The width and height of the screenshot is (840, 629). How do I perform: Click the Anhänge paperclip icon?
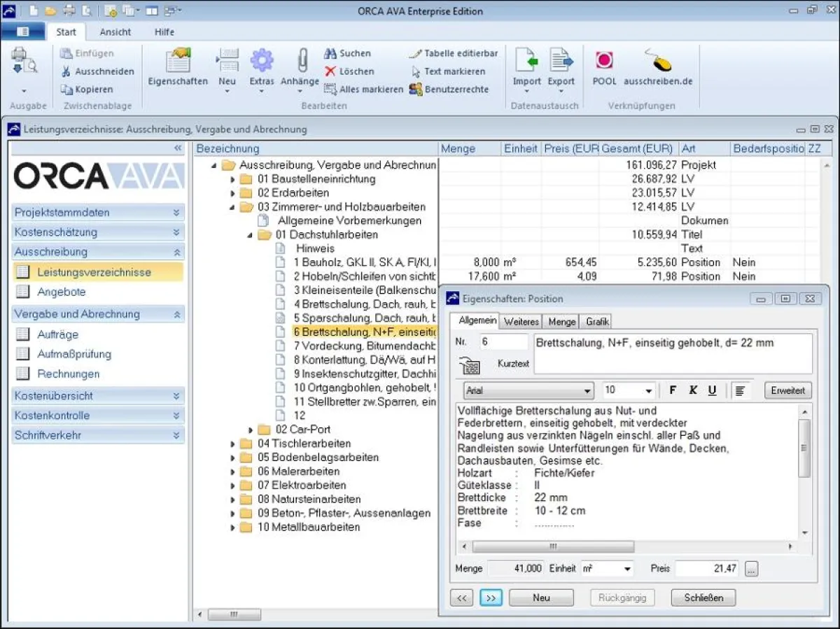click(x=300, y=66)
